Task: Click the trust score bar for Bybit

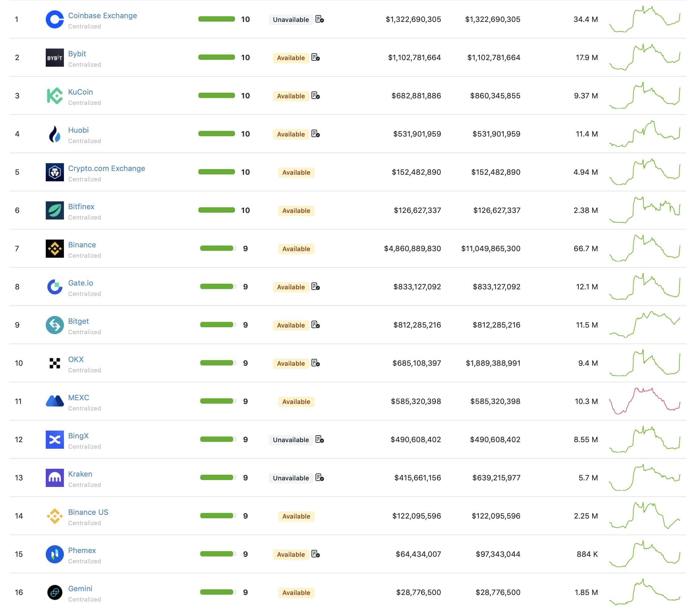Action: click(217, 58)
